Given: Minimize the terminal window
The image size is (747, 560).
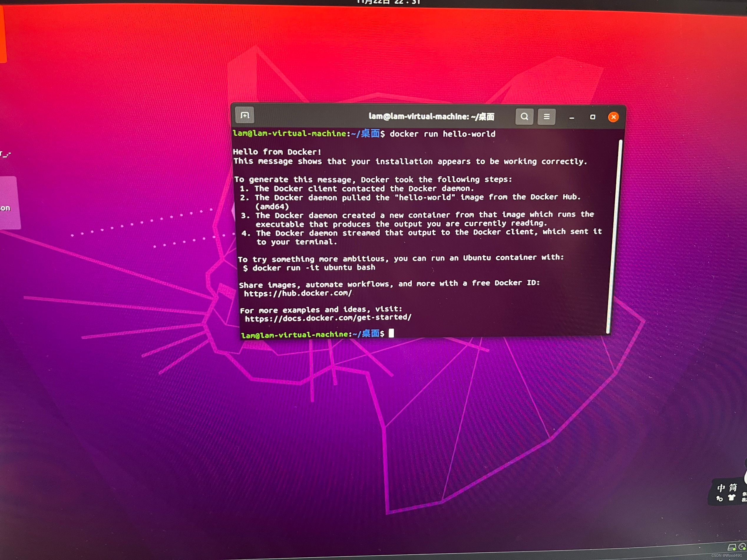Looking at the screenshot, I should pos(571,117).
